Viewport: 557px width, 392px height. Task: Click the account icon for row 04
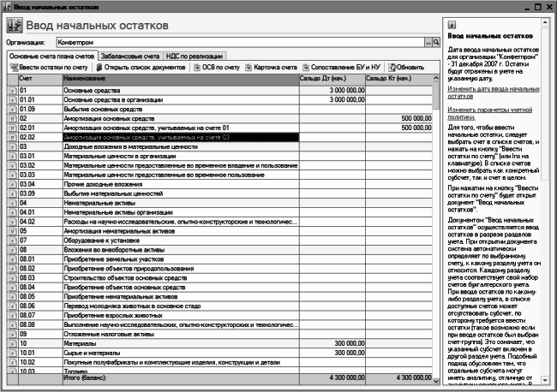click(13, 203)
